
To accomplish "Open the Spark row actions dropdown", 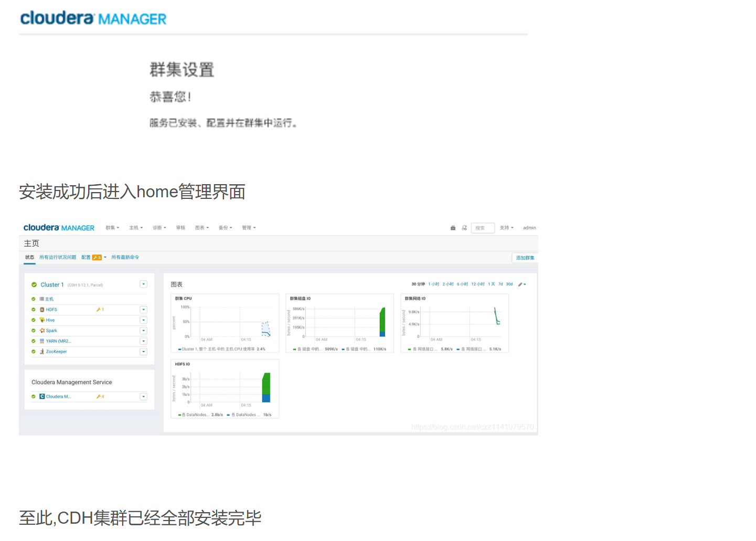I will pyautogui.click(x=143, y=331).
